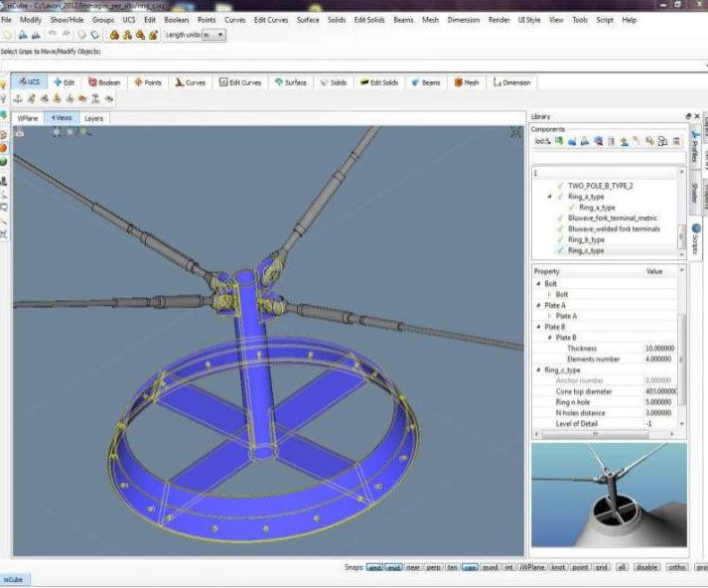Open the Length units dropdown
This screenshot has height=588, width=708.
point(213,35)
